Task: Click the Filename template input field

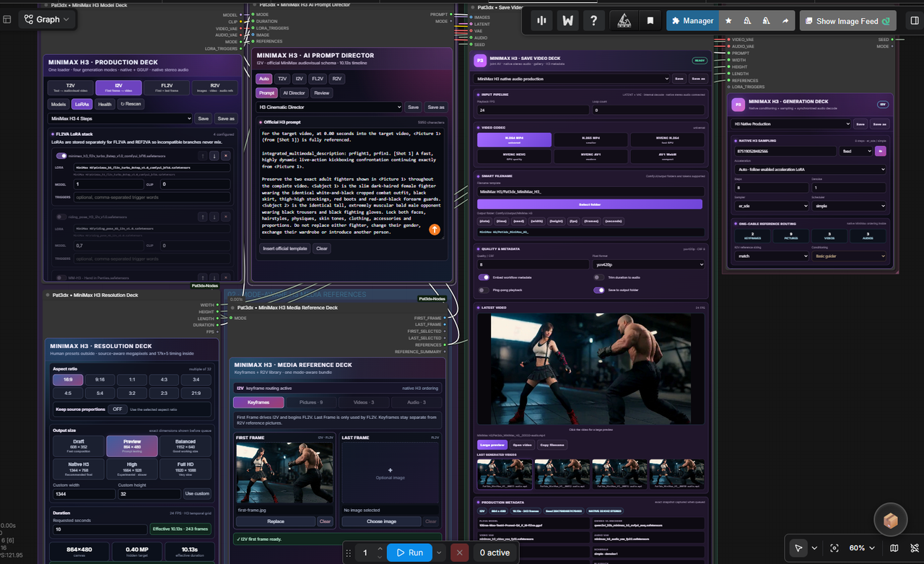Action: click(590, 191)
